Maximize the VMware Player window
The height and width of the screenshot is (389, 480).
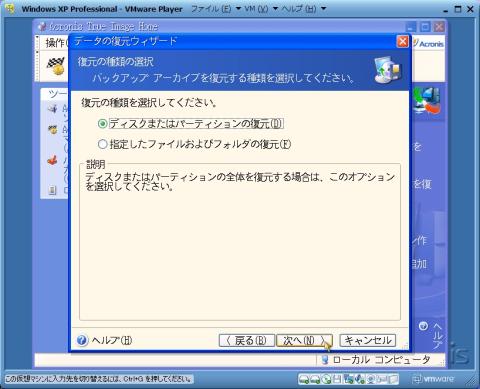pyautogui.click(x=458, y=9)
